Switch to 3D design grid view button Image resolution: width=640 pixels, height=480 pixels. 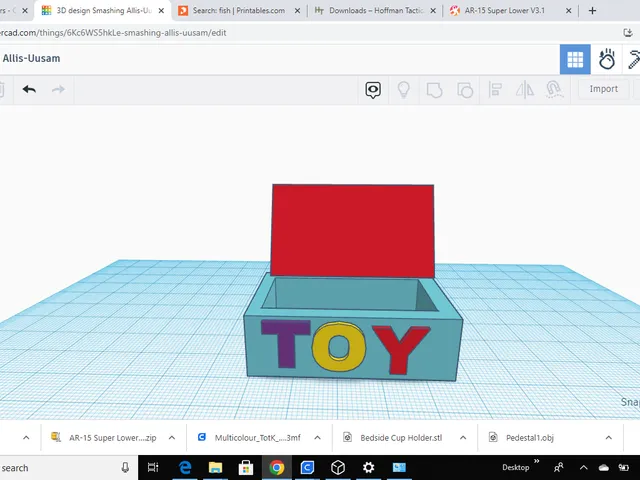[x=575, y=60]
